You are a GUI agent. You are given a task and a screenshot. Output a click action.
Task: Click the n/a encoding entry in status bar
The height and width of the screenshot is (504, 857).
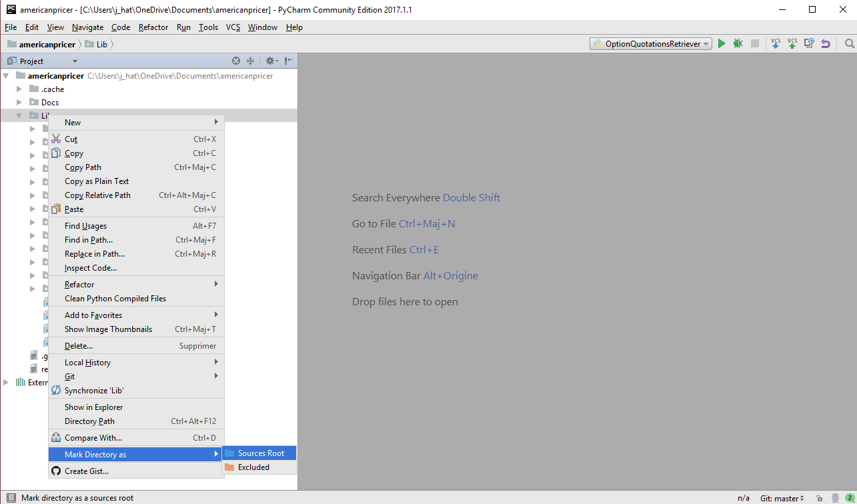click(x=743, y=498)
